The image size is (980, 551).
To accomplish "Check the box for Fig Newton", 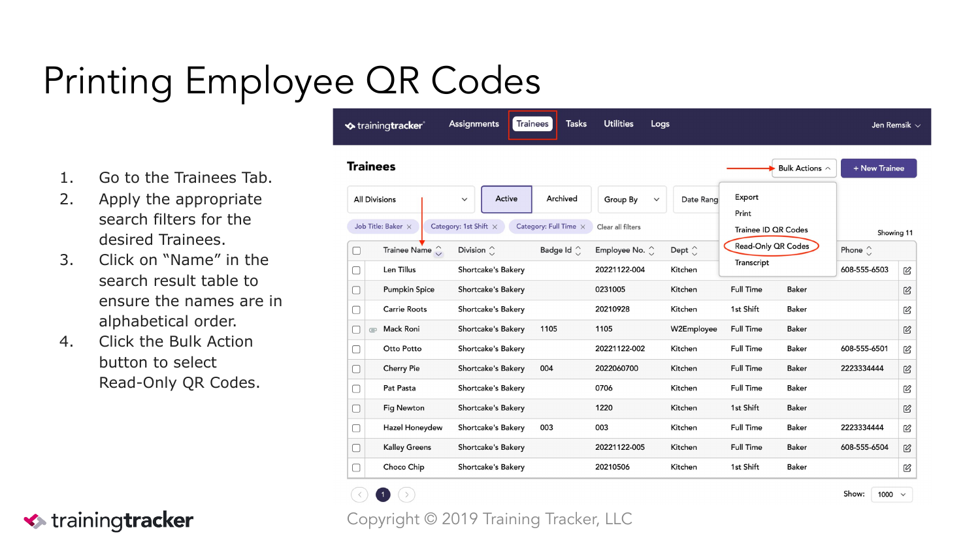I will point(356,409).
